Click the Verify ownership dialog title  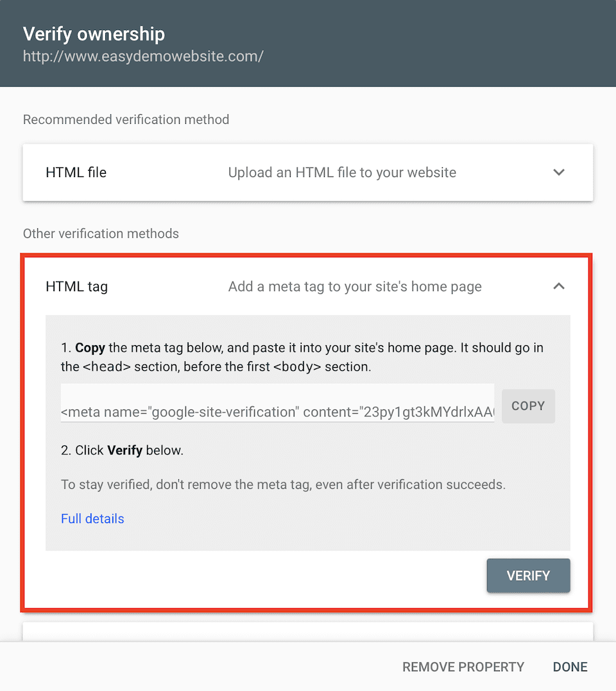(94, 34)
